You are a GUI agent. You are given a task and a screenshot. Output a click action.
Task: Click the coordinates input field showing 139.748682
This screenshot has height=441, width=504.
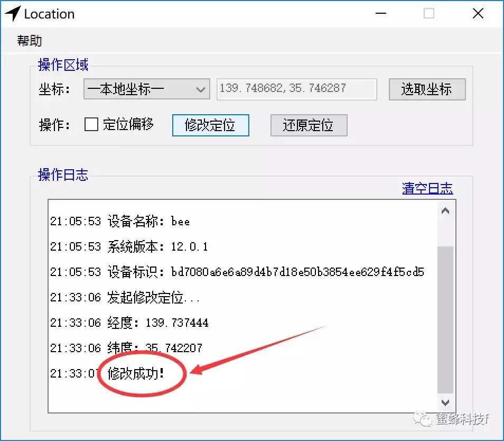coord(296,89)
